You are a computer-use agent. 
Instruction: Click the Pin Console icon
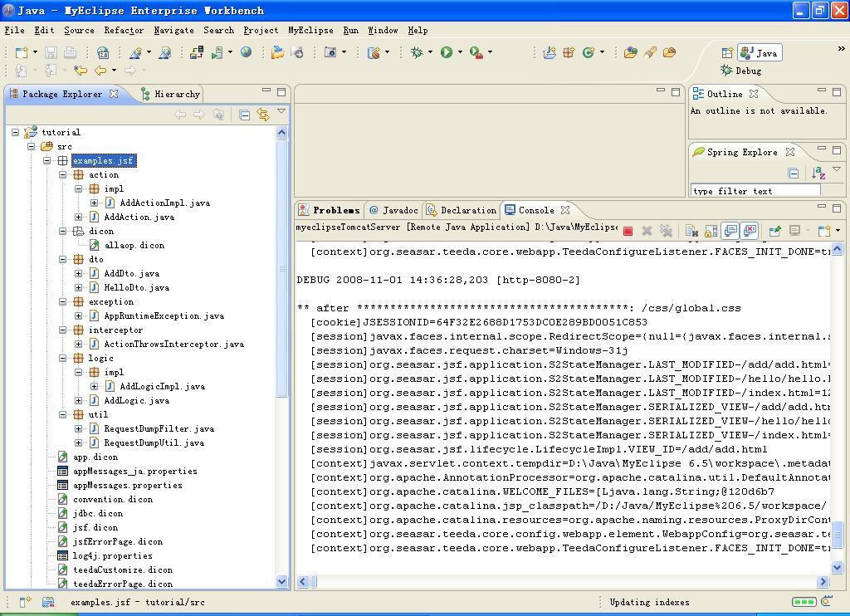774,231
